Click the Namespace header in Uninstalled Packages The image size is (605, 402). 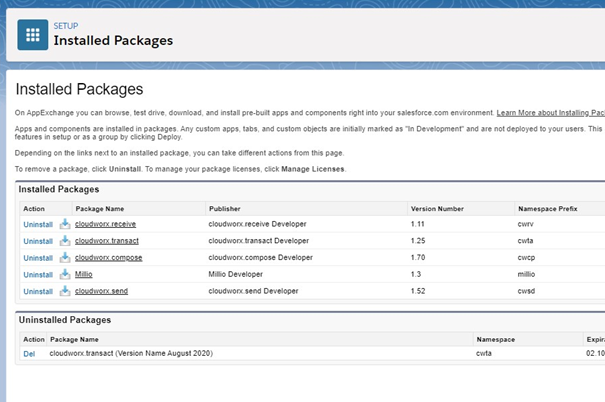pyautogui.click(x=495, y=340)
